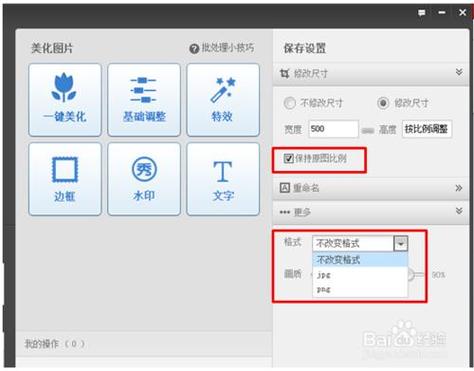Viewport: 474px width, 371px height.
Task: Open the 基础调整 basic adjustment tool
Action: click(144, 100)
